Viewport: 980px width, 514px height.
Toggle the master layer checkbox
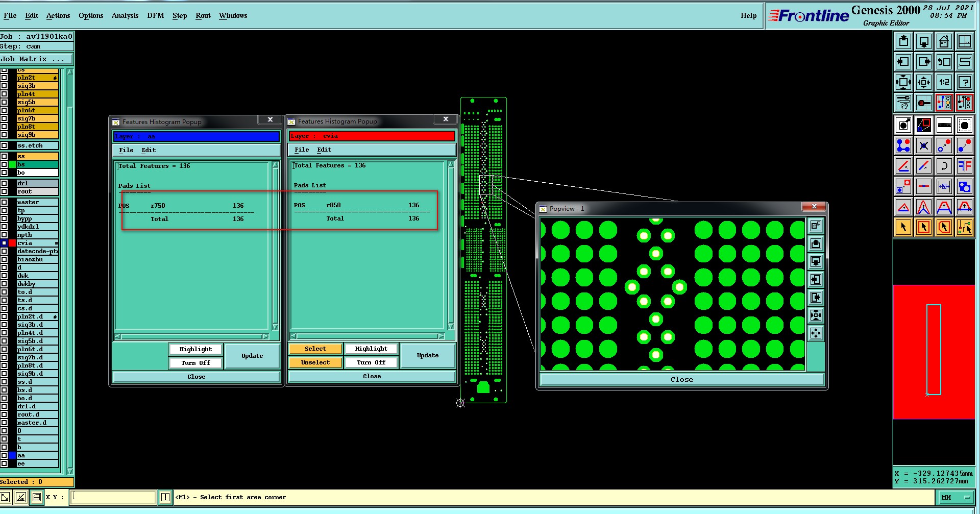4,202
